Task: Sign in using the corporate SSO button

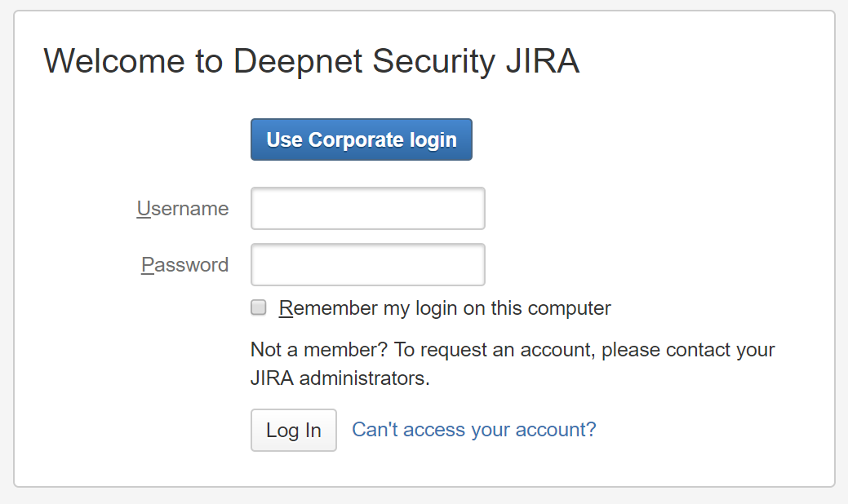Action: (361, 139)
